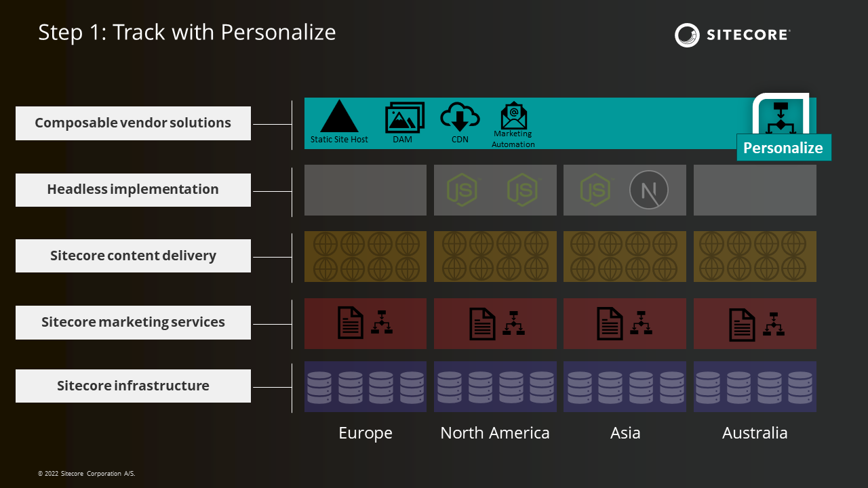The width and height of the screenshot is (868, 488).
Task: Click the CDN cloud download icon
Action: point(460,117)
